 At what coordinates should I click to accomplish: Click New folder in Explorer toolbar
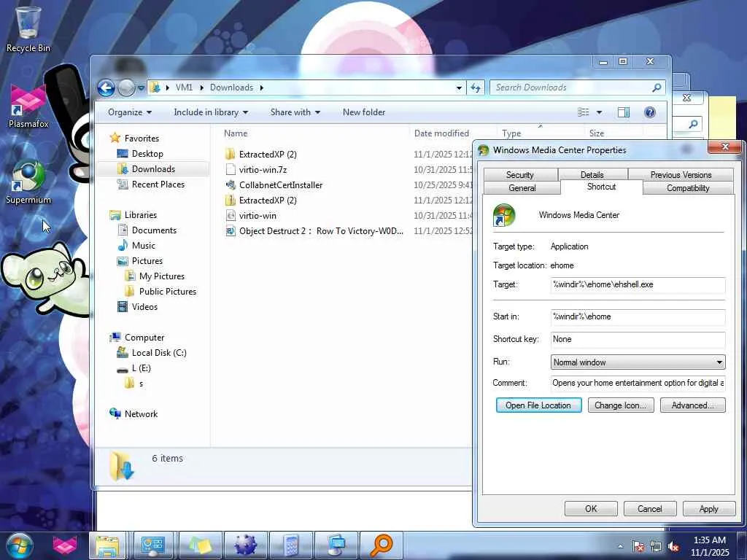click(364, 112)
